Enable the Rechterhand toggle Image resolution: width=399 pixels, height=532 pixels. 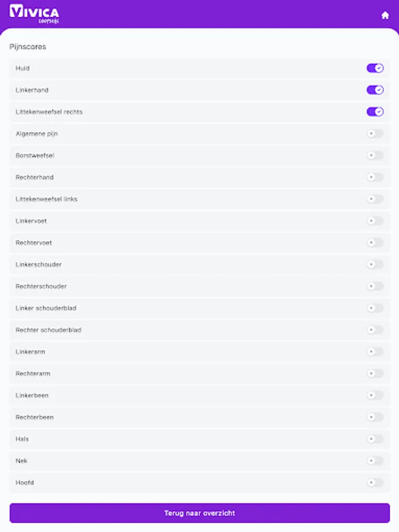[375, 177]
